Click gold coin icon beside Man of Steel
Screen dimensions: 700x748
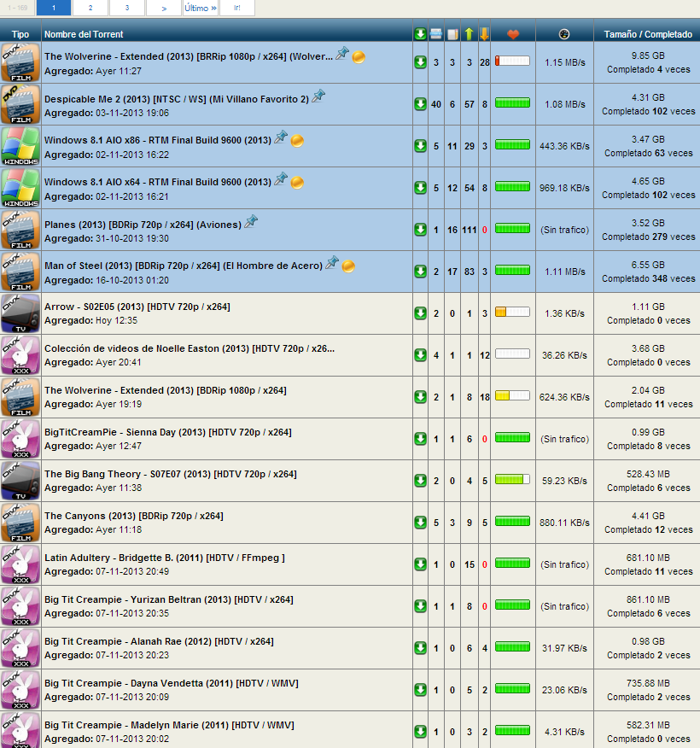348,266
